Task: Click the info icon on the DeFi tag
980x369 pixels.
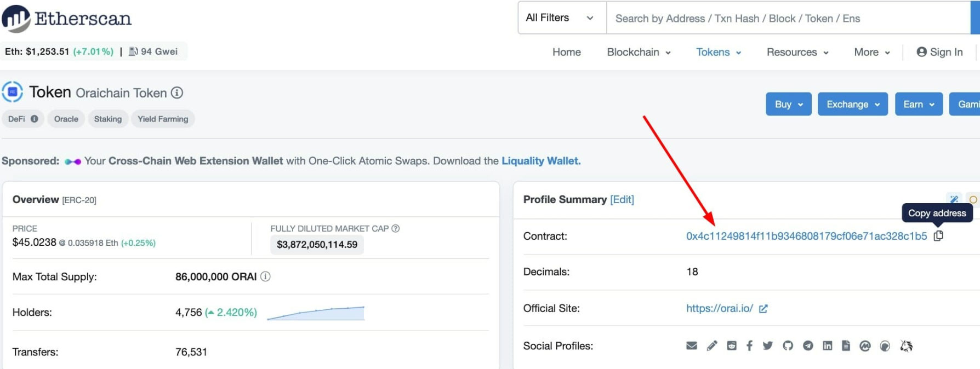Action: click(x=35, y=119)
